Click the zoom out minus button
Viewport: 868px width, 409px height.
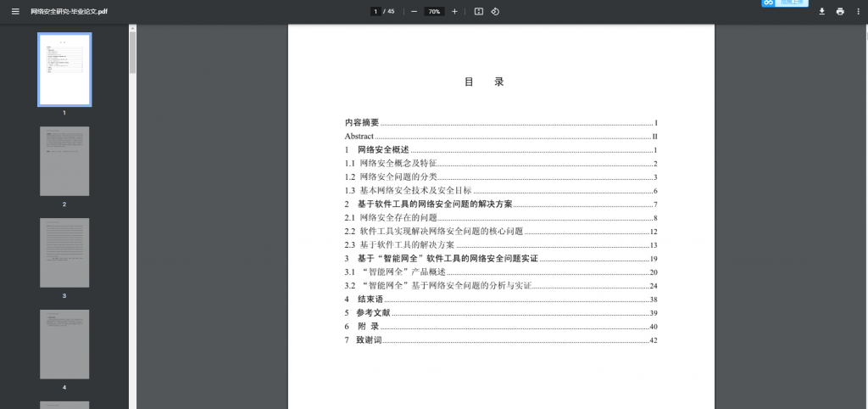click(x=414, y=11)
